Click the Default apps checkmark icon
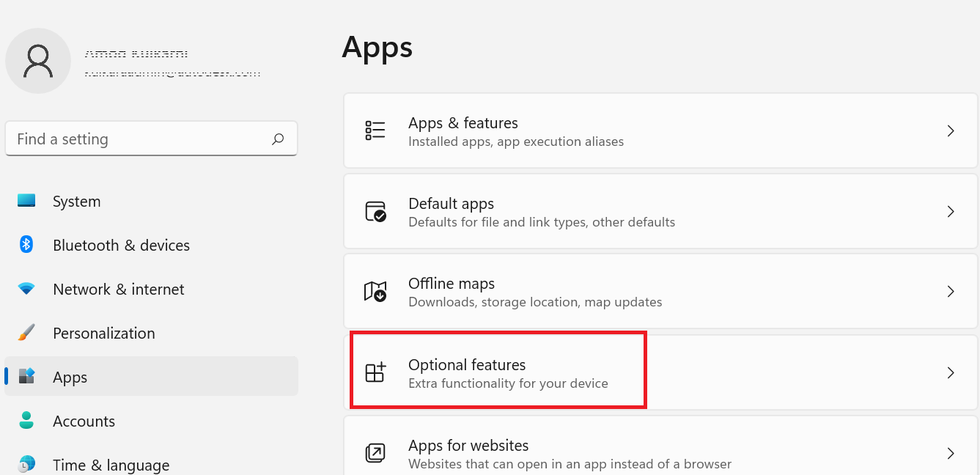 [x=375, y=212]
